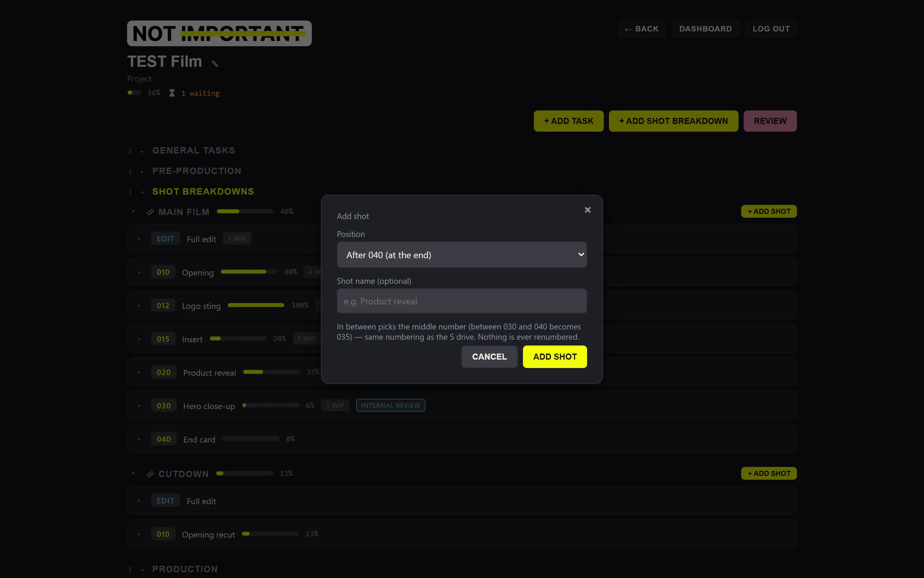Open the DASHBOARD
This screenshot has height=578, width=924.
coord(705,29)
